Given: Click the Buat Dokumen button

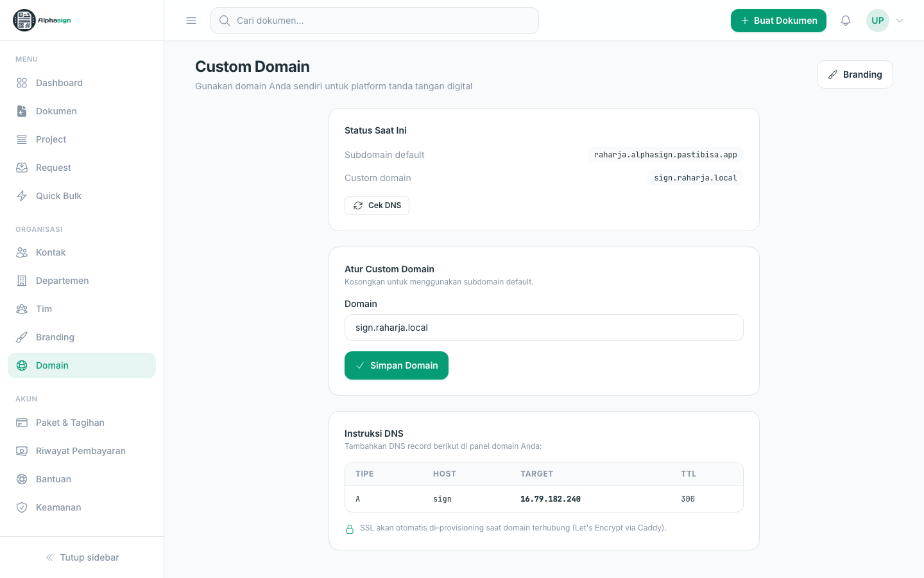Looking at the screenshot, I should click(x=778, y=21).
